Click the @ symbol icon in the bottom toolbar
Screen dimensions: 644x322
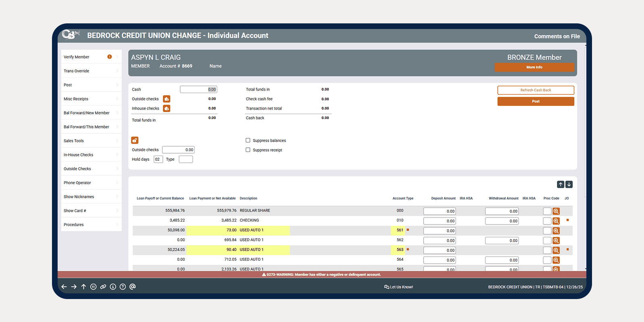pyautogui.click(x=133, y=287)
